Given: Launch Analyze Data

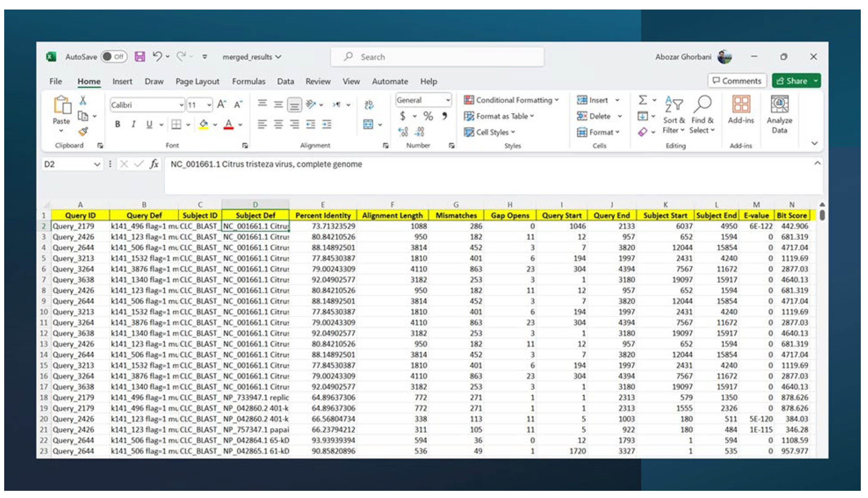Looking at the screenshot, I should [779, 113].
